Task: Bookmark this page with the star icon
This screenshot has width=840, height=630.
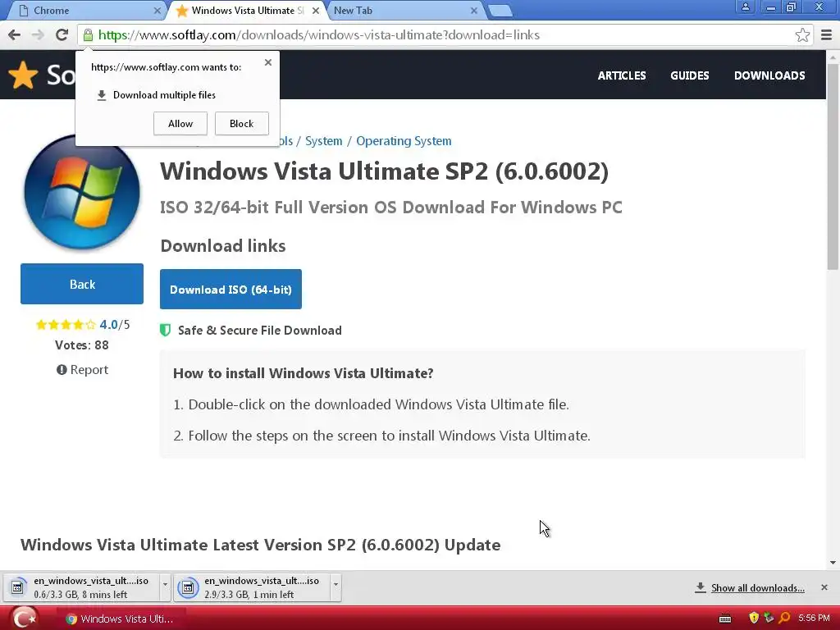Action: click(802, 35)
